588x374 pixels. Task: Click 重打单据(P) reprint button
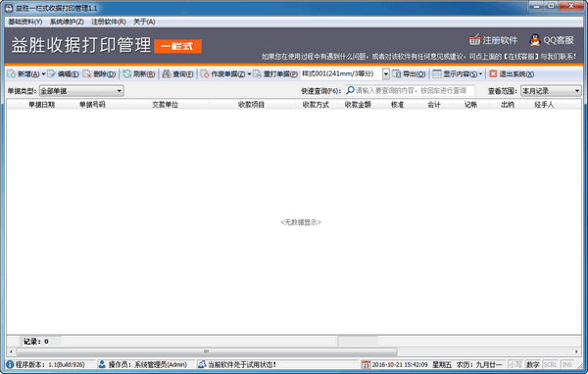[275, 73]
